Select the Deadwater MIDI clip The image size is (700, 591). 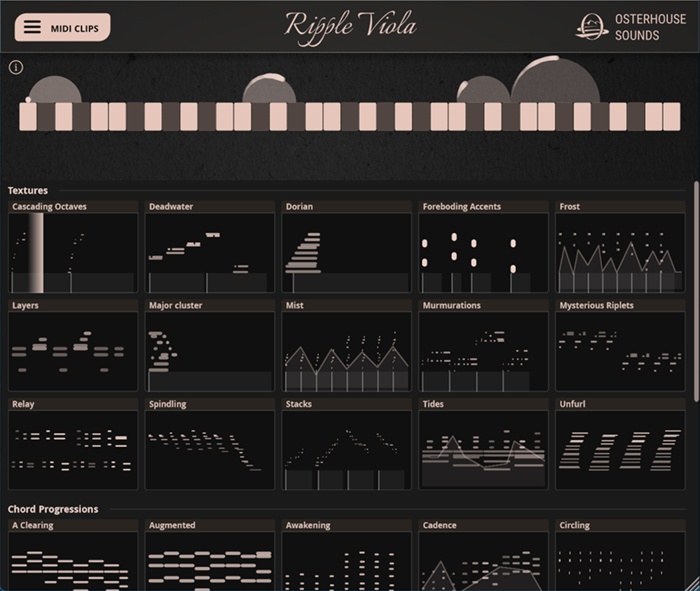[210, 247]
